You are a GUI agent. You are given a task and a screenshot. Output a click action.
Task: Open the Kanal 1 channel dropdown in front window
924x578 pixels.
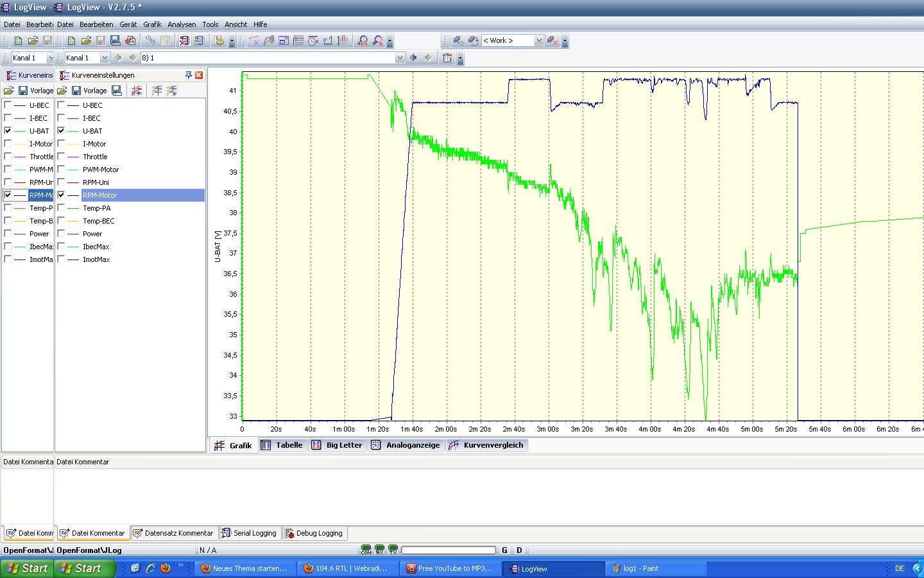point(105,58)
